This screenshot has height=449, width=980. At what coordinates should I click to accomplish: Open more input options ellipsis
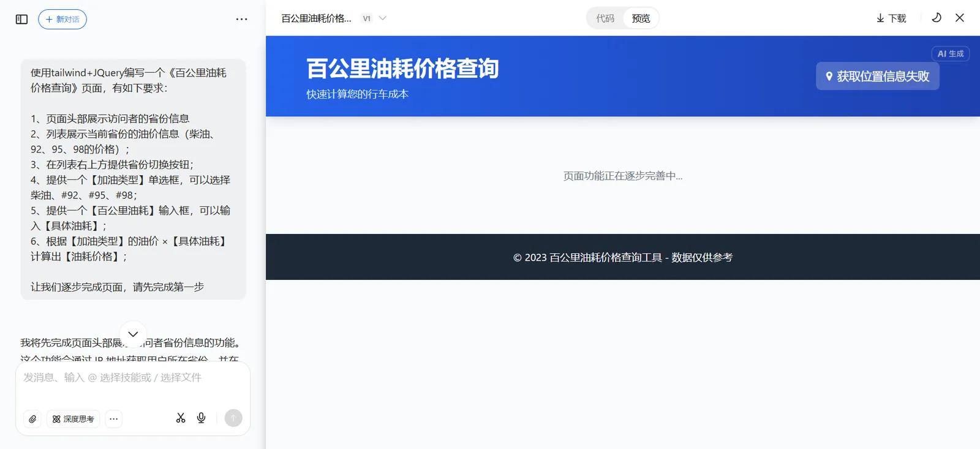tap(114, 419)
